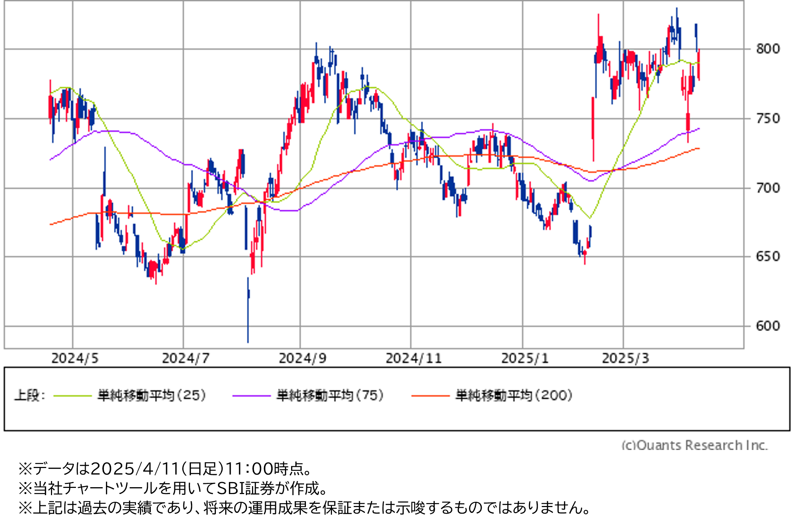Click the 2024/9 date axis label

point(302,359)
